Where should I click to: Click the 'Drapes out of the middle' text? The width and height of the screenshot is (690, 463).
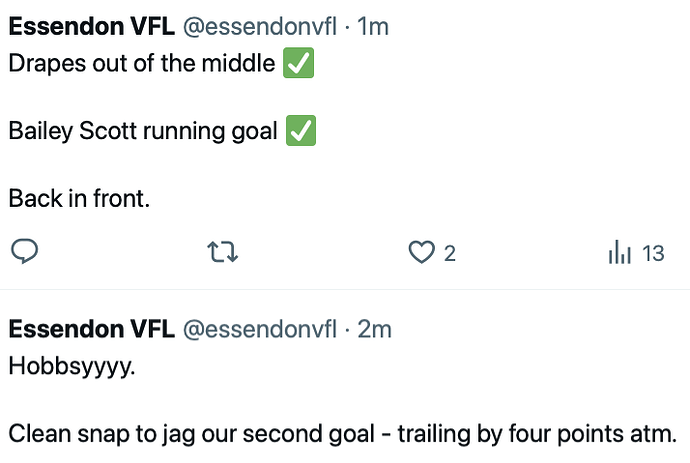(x=142, y=63)
